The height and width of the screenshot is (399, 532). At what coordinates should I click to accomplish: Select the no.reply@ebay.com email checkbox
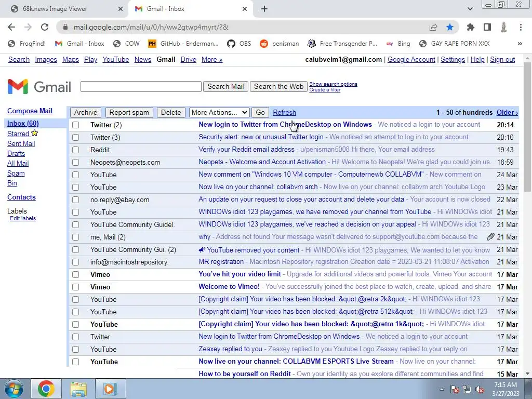point(76,200)
